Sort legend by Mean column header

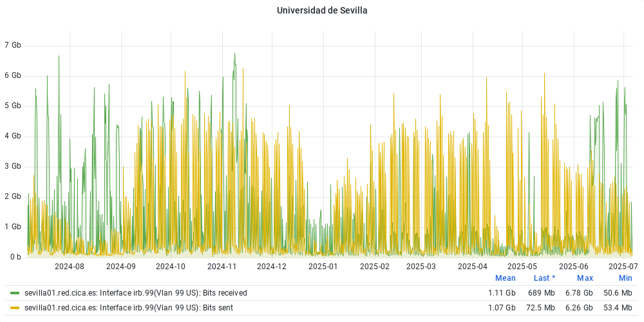505,278
